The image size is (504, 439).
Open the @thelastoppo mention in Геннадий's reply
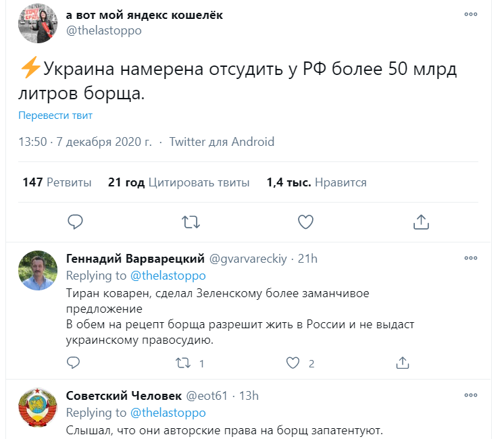(168, 276)
